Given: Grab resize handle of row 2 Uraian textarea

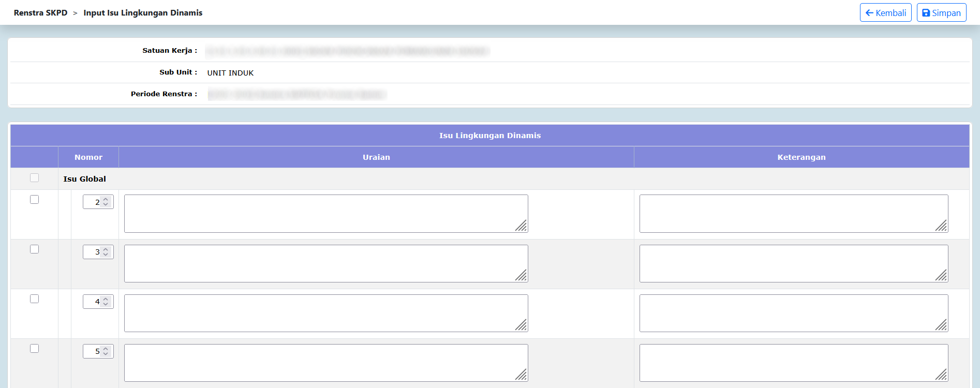Looking at the screenshot, I should (522, 226).
